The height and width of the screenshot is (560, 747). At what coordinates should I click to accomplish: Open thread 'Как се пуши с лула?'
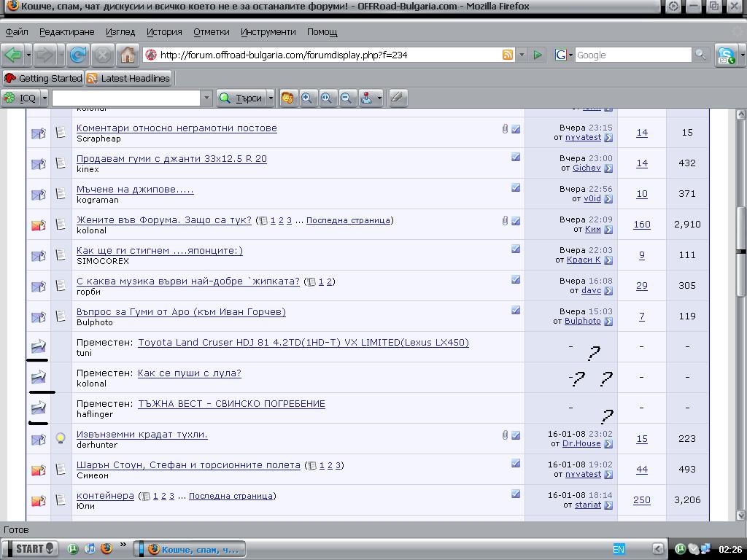[x=189, y=373]
